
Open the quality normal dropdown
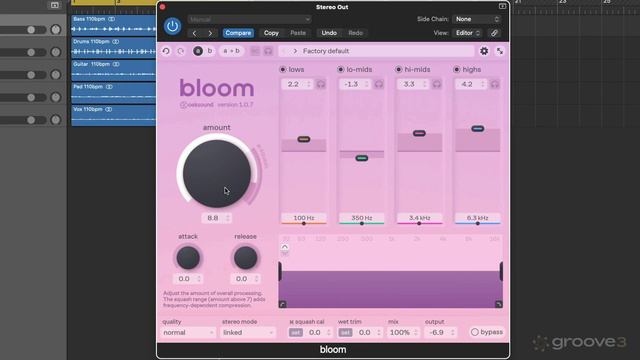pyautogui.click(x=188, y=333)
